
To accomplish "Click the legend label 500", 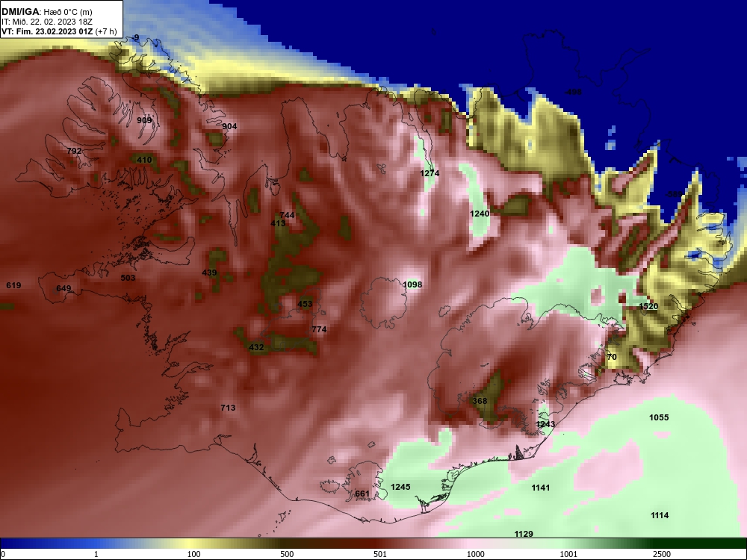I will click(288, 554).
